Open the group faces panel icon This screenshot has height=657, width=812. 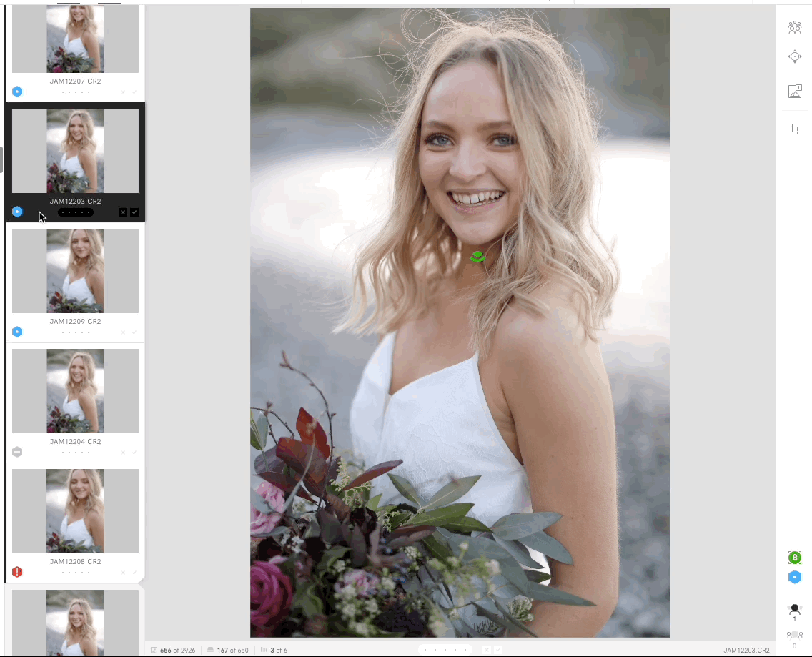[794, 27]
